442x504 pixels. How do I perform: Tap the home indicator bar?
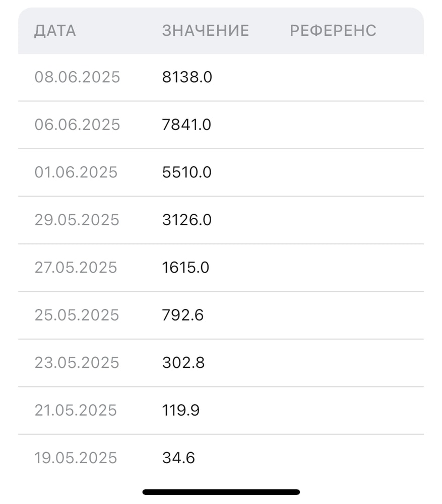coord(221,492)
